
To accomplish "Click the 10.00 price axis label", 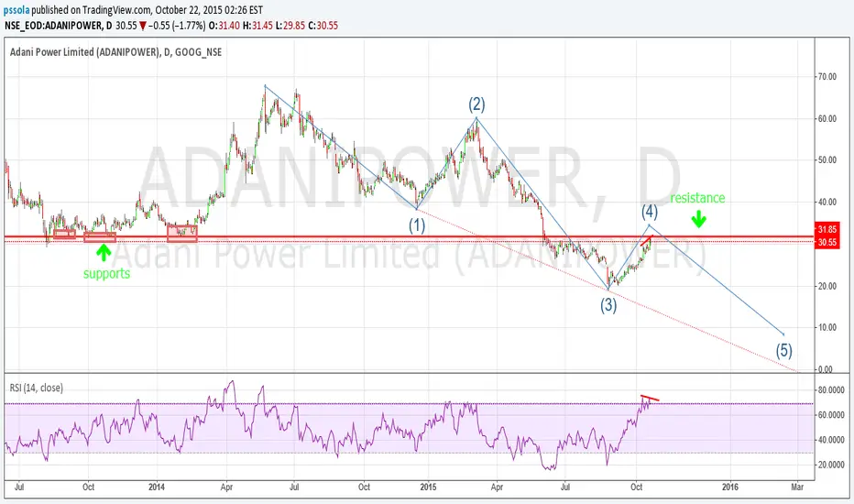I will point(827,327).
